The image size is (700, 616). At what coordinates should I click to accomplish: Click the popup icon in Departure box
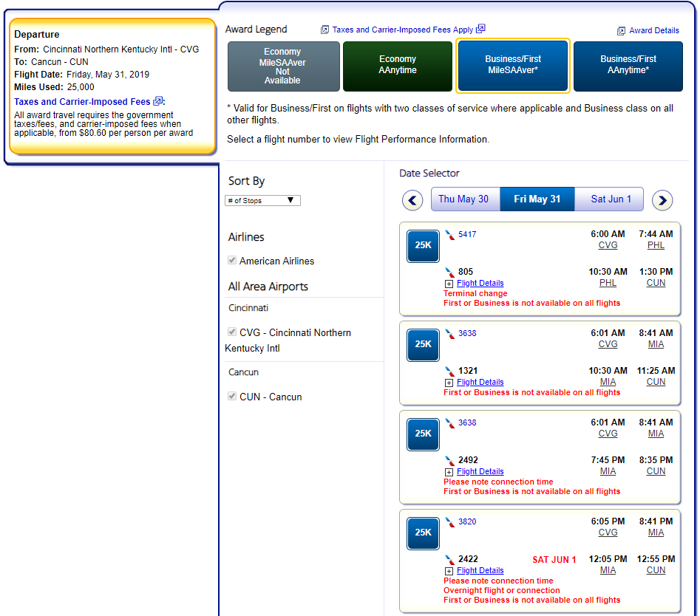pos(158,101)
